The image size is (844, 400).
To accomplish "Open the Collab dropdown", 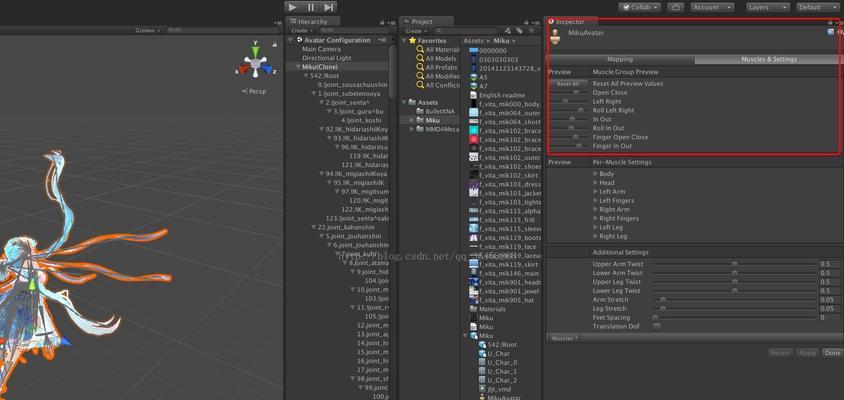I will point(641,8).
